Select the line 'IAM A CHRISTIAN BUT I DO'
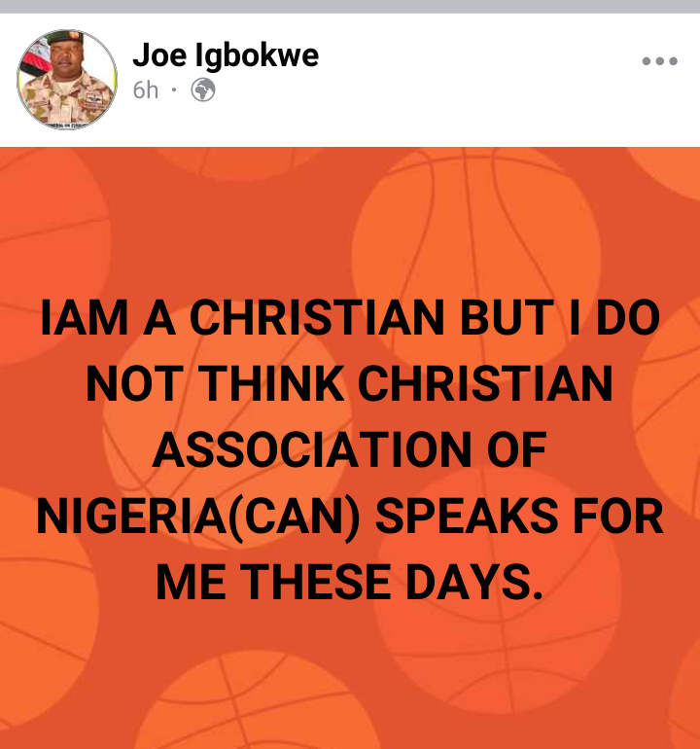The image size is (700, 749). [350, 317]
